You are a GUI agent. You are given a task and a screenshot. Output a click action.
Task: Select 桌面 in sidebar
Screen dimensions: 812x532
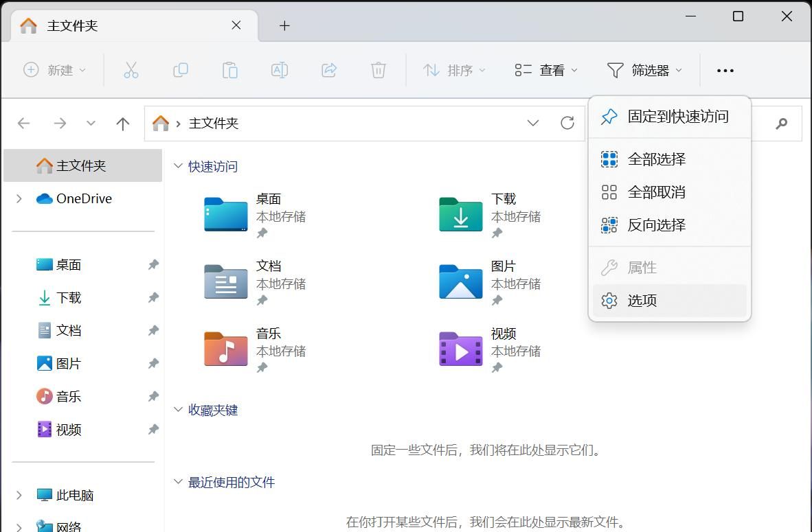[x=83, y=264]
